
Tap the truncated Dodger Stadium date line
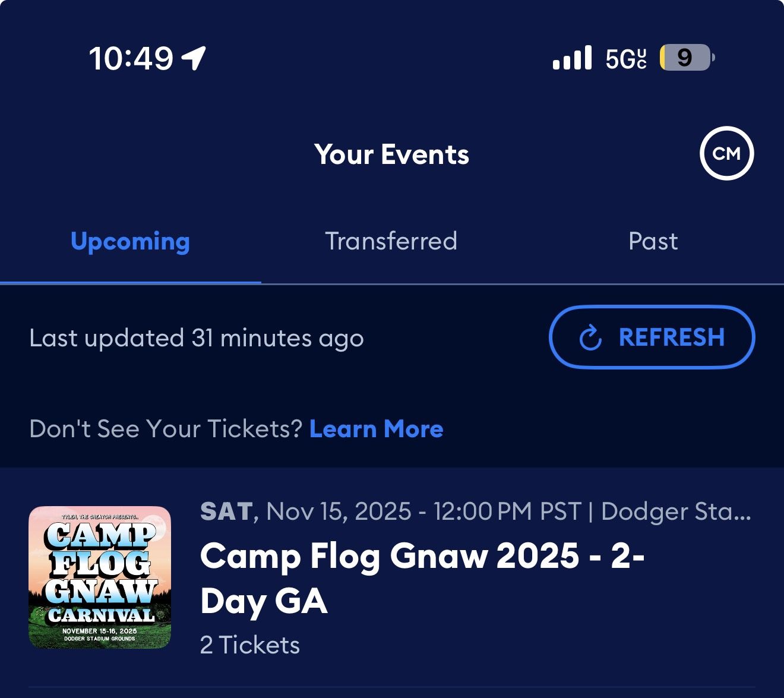click(x=475, y=512)
